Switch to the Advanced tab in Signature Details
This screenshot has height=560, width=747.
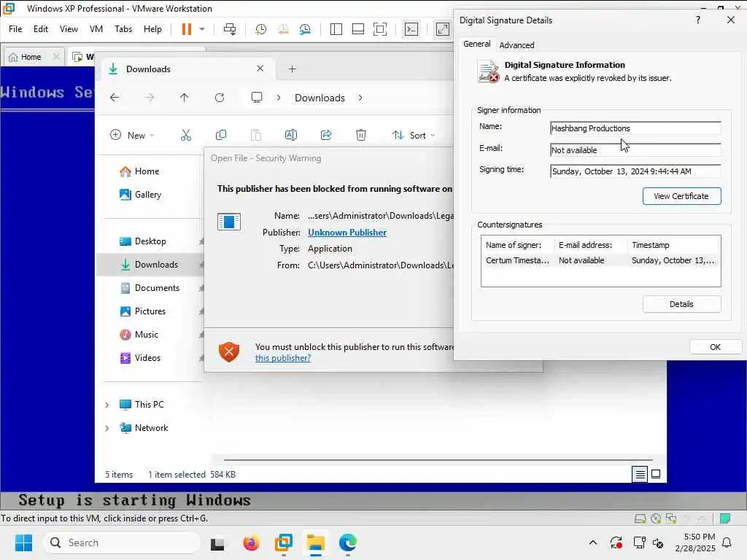(x=516, y=45)
